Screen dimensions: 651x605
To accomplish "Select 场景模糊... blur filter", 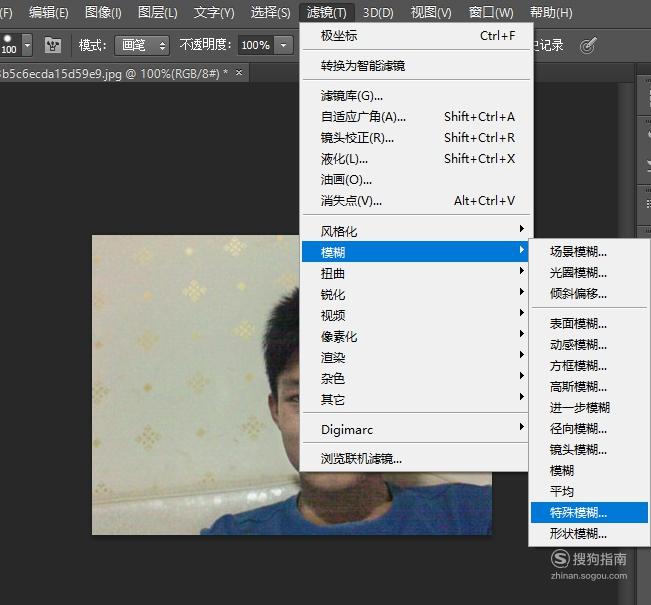I will pos(590,252).
